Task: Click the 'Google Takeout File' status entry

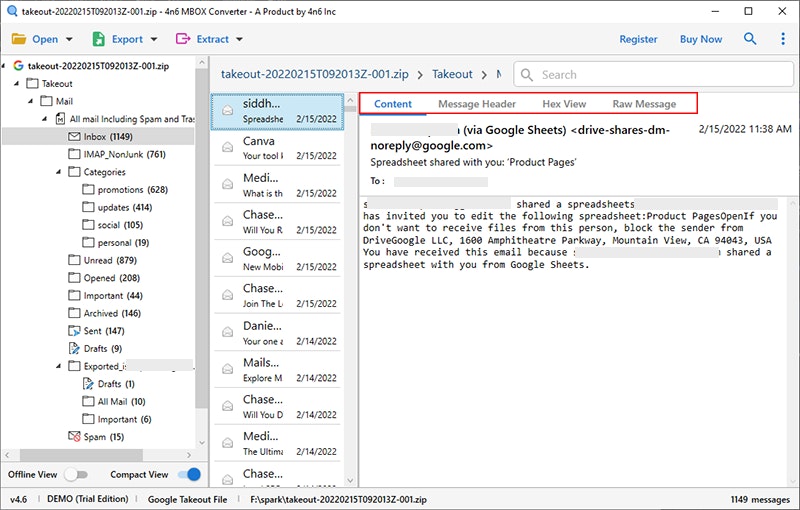Action: click(x=187, y=500)
